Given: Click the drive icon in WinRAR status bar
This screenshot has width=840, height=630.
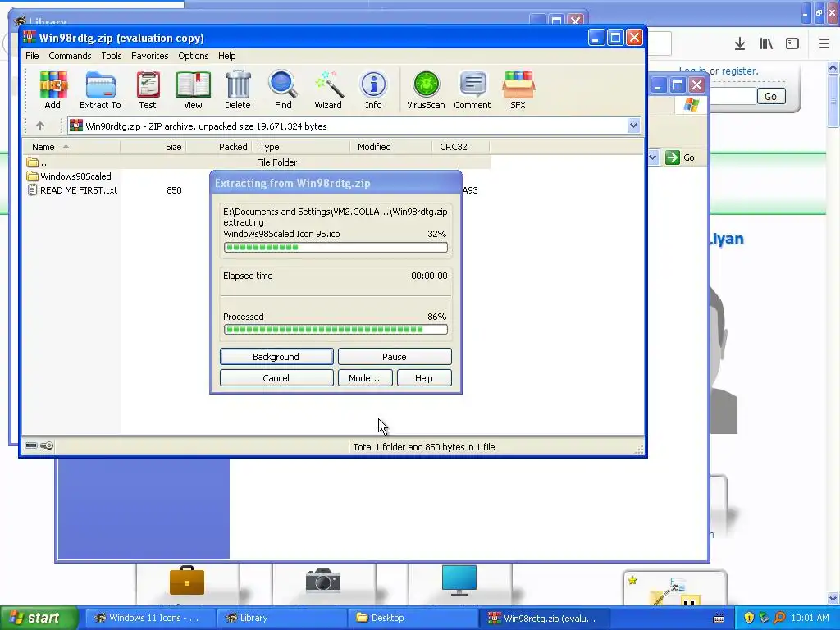Looking at the screenshot, I should click(31, 445).
